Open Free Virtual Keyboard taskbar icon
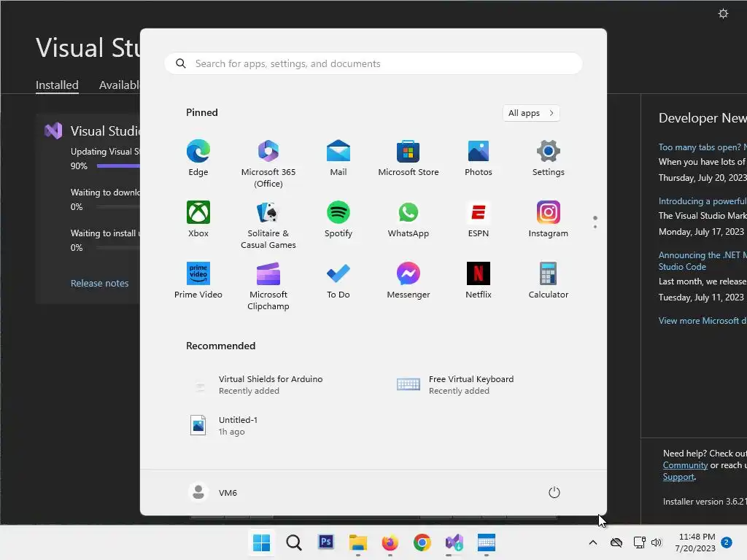The width and height of the screenshot is (747, 560). click(487, 542)
